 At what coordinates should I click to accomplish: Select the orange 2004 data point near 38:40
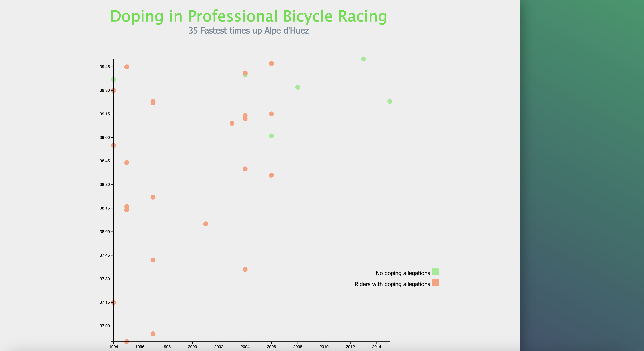pyautogui.click(x=245, y=169)
